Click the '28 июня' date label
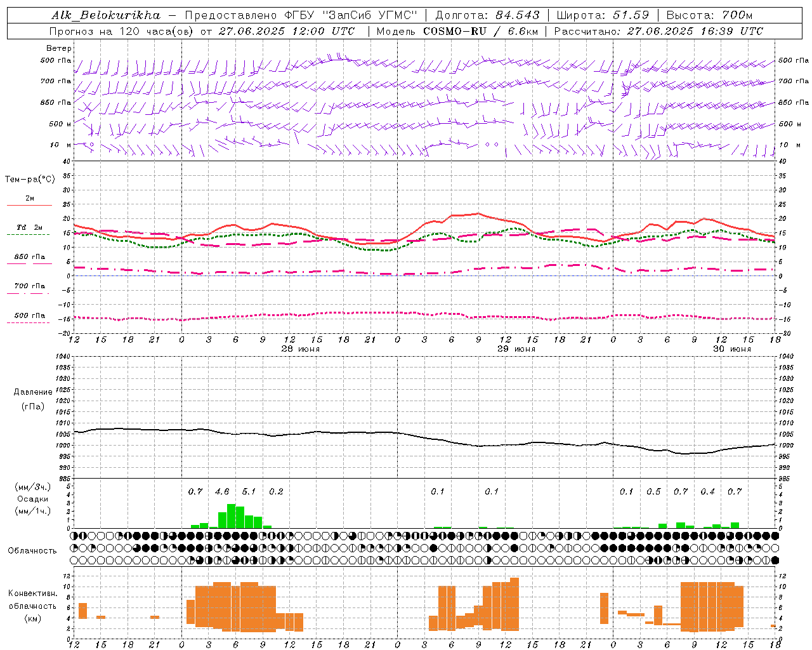Viewport: 812px width, 650px height. pos(301,349)
